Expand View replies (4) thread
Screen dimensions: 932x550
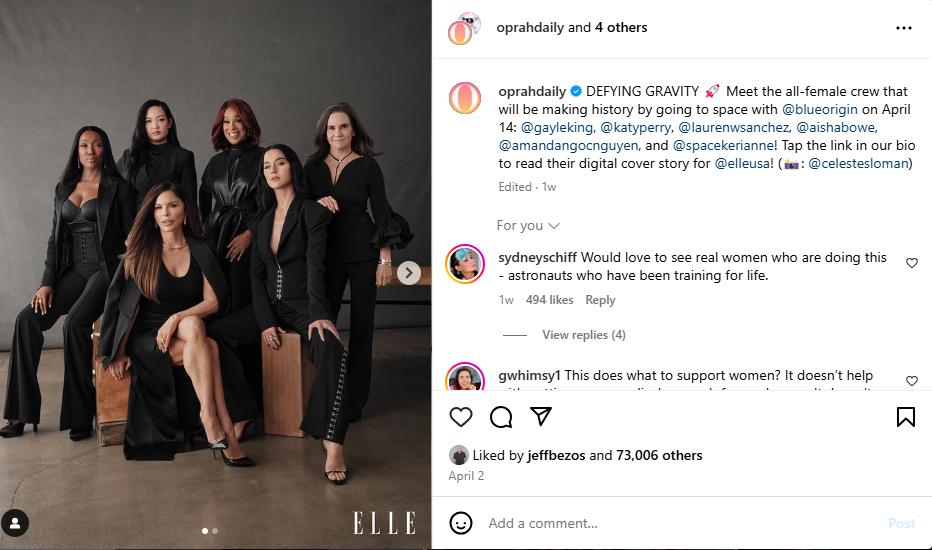tap(583, 335)
